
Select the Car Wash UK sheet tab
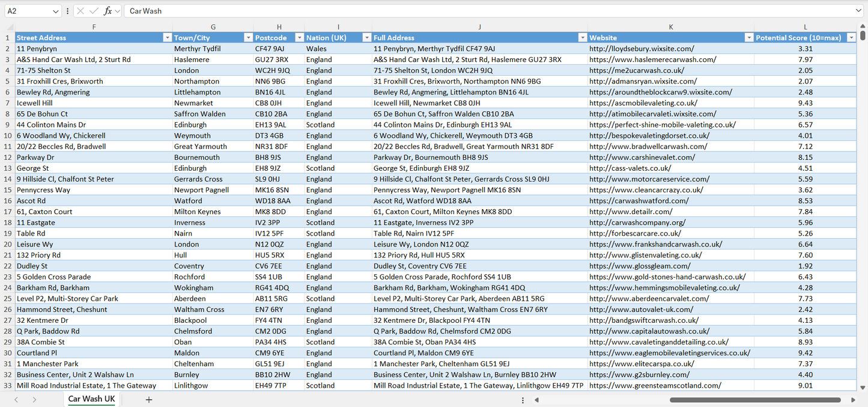pos(91,399)
